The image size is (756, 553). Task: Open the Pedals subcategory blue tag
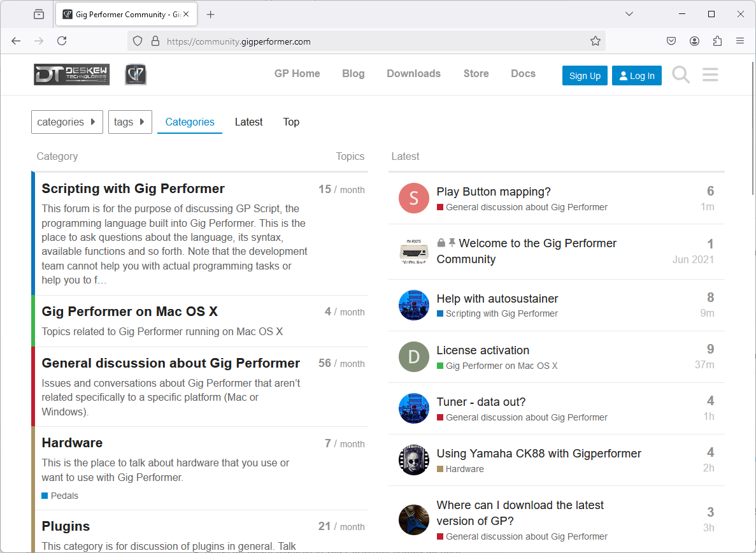coord(64,496)
